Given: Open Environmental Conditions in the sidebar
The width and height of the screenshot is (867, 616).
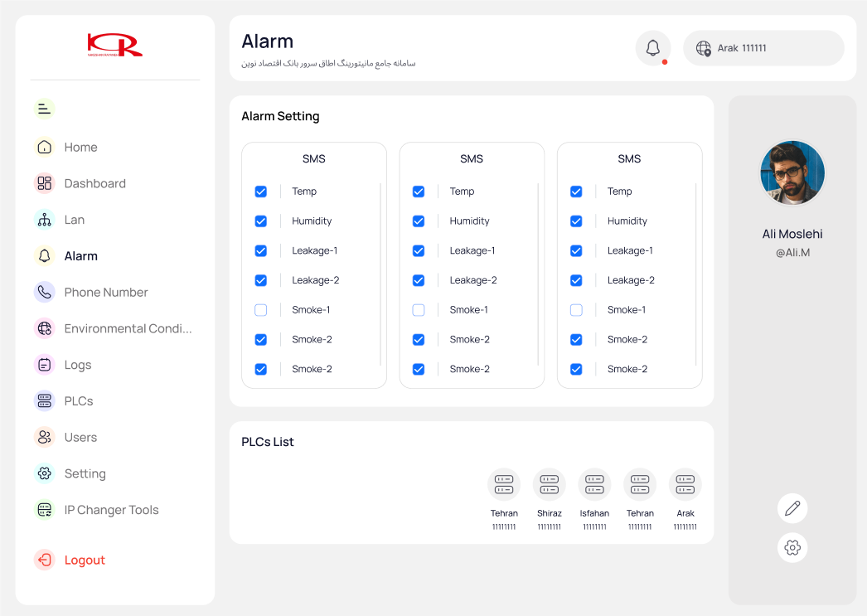Looking at the screenshot, I should pyautogui.click(x=127, y=328).
